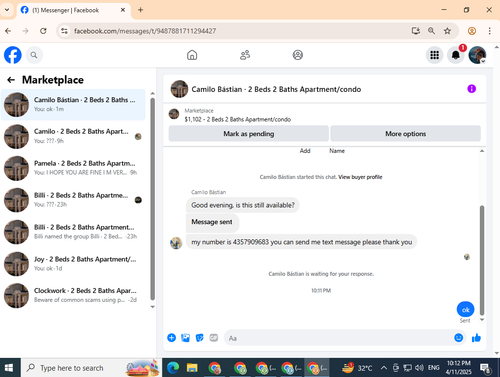
Task: Open the Groups profile-circle icon in navigation
Action: tap(298, 55)
